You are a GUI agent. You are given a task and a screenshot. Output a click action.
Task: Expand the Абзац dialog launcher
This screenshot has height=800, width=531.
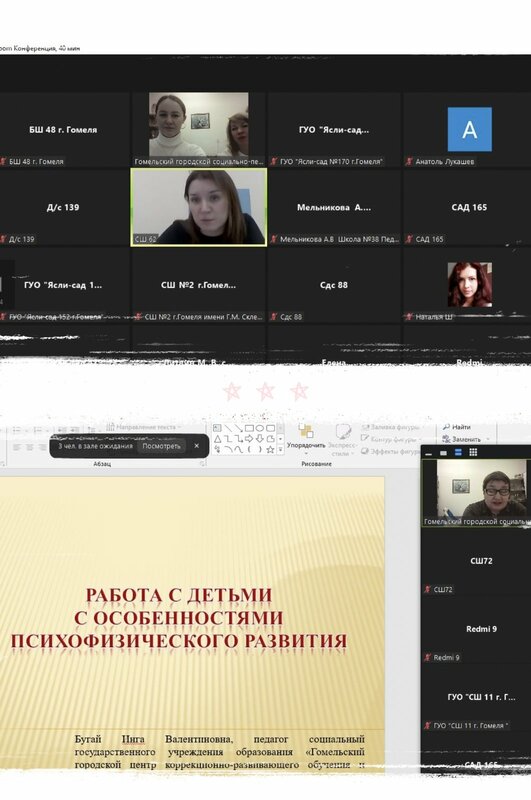pyautogui.click(x=203, y=463)
